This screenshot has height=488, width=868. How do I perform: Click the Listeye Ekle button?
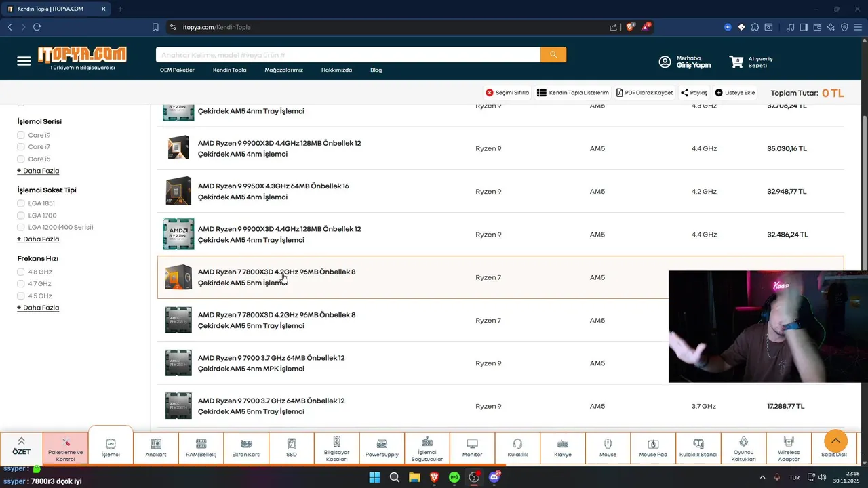[x=735, y=93]
